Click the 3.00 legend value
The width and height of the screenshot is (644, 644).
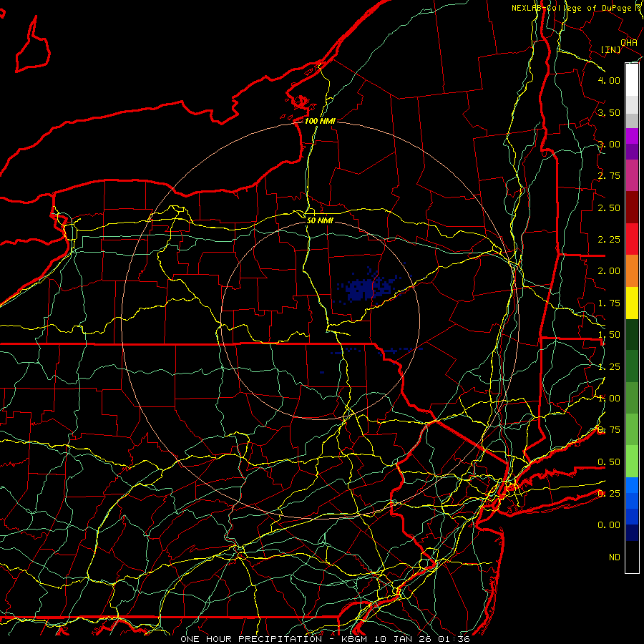609,144
